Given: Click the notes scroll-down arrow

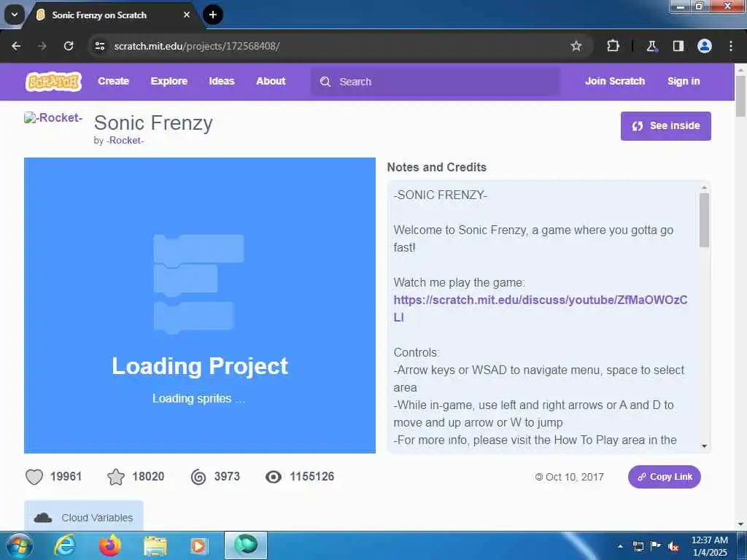Looking at the screenshot, I should (x=704, y=446).
